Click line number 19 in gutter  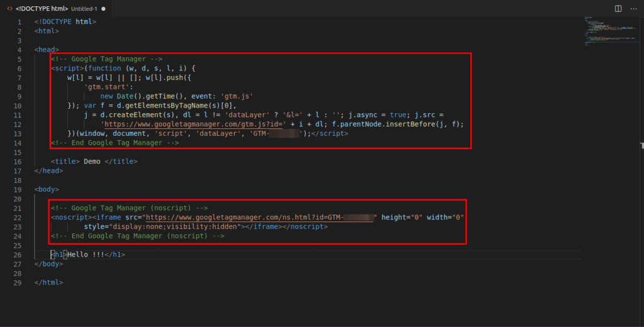(18, 189)
